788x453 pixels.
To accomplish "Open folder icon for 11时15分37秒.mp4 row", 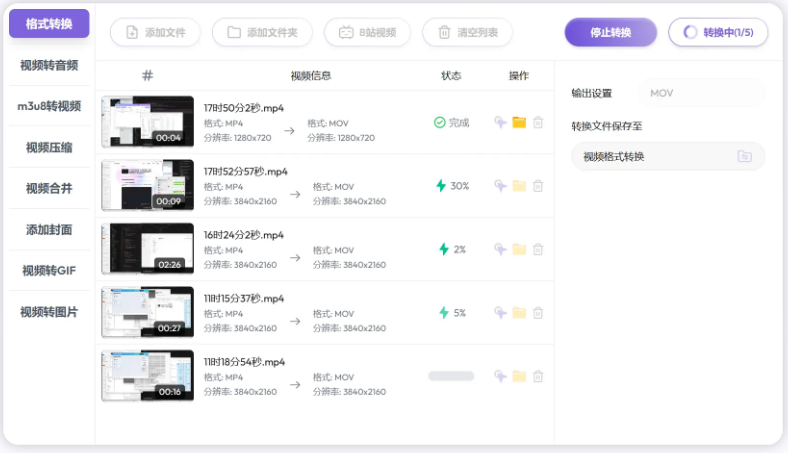I will [x=519, y=313].
